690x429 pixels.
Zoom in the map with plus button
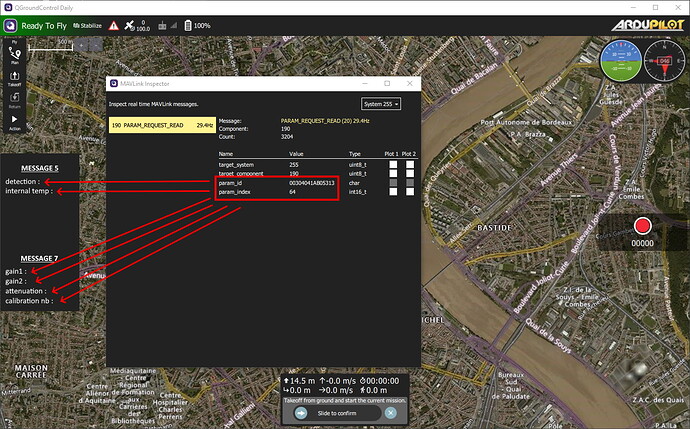[81, 45]
